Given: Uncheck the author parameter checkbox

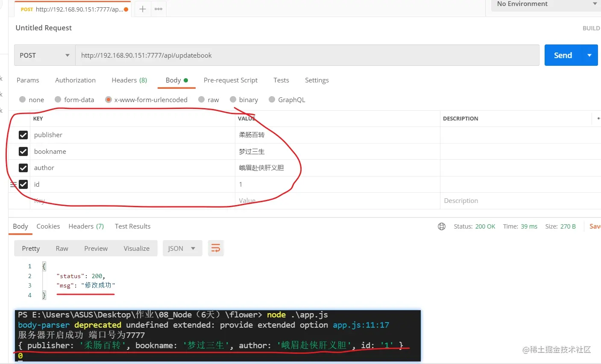Looking at the screenshot, I should coord(23,168).
